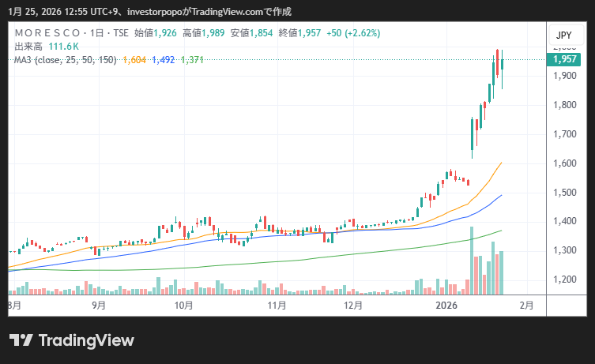Click the 2月 label on time axis

coord(526,305)
